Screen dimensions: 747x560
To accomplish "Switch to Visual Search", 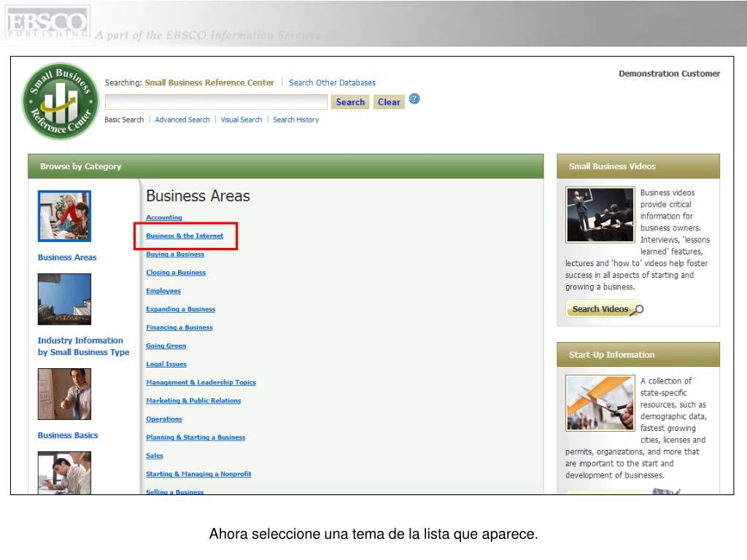I will click(x=241, y=120).
